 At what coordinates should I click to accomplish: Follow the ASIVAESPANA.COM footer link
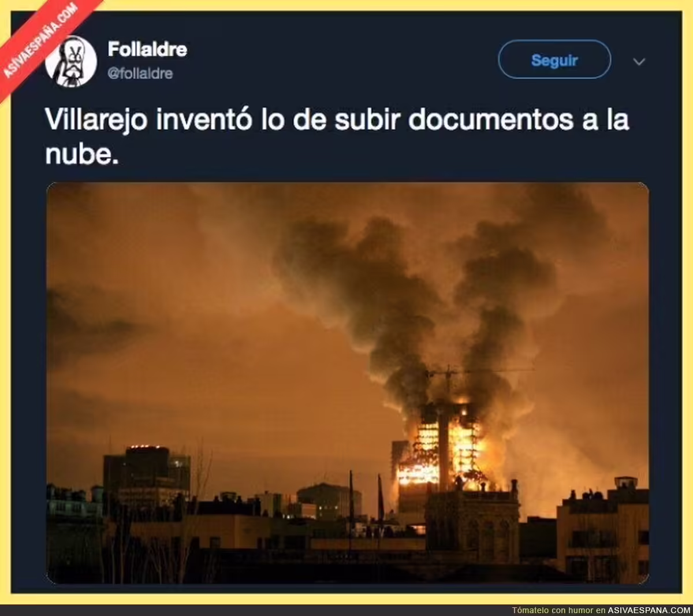coord(649,610)
